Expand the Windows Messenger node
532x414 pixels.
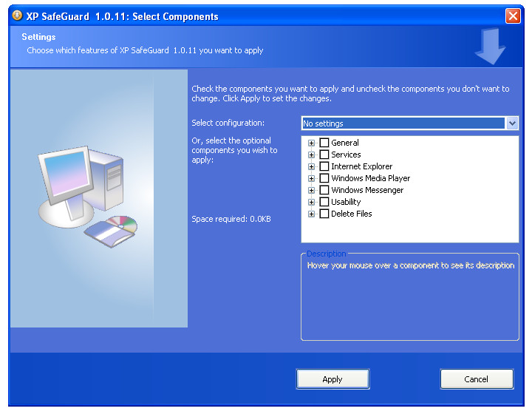[311, 191]
